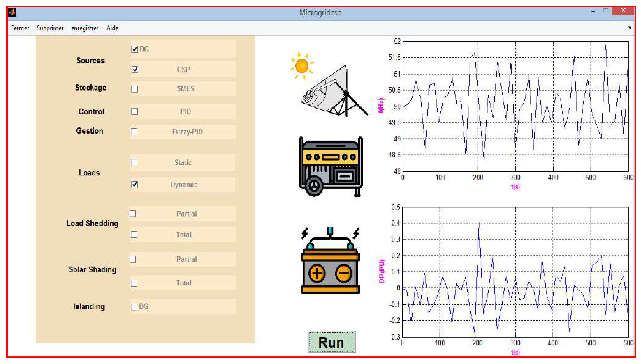Viewport: 641px width, 364px height.
Task: Click the battery storage icon
Action: tap(330, 262)
